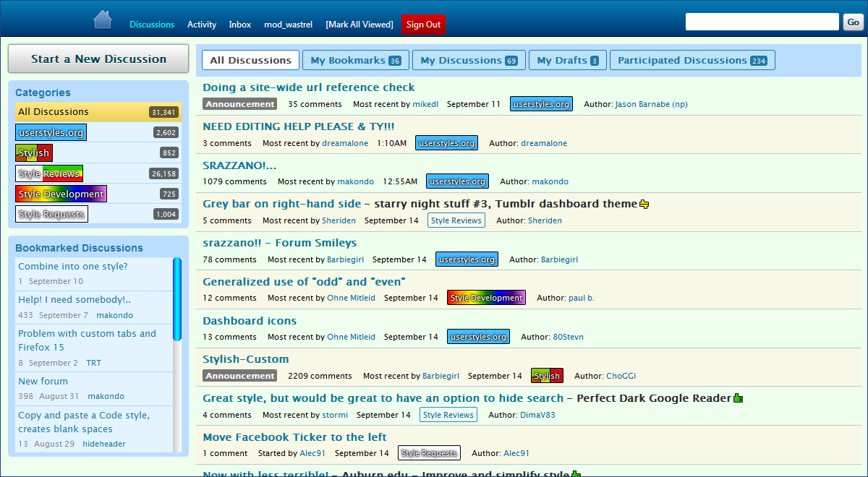Viewport: 868px width, 477px height.
Task: Focus the search input field
Action: pyautogui.click(x=762, y=22)
